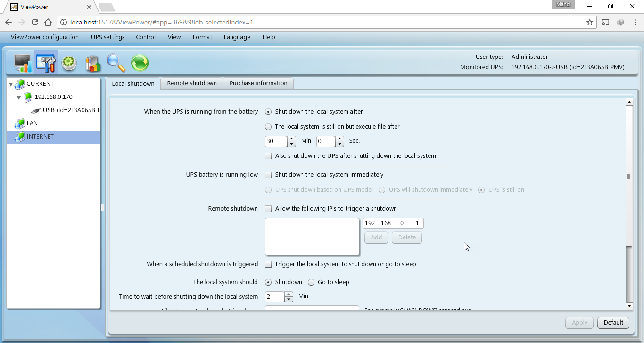Screen dimensions: 644x343
Task: Increase the minutes spinner value above 30
Action: point(291,139)
